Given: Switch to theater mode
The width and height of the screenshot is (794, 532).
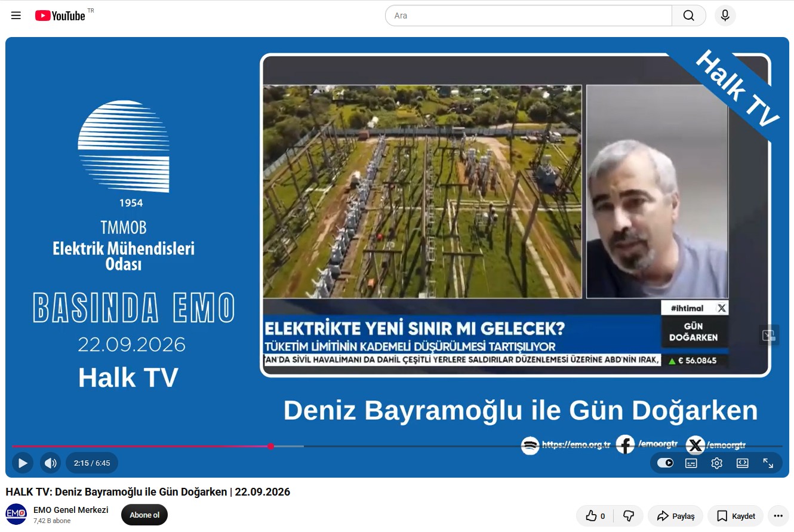Looking at the screenshot, I should click(x=743, y=463).
